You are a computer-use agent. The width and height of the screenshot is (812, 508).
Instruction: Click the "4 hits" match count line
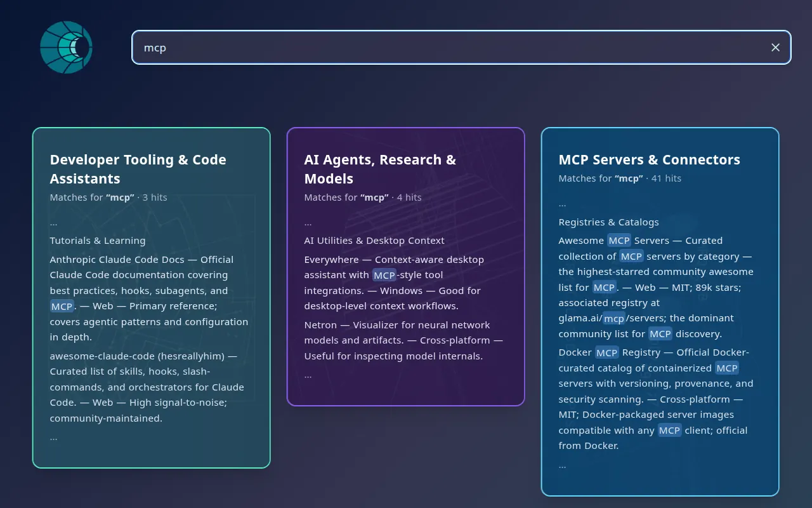pyautogui.click(x=363, y=197)
